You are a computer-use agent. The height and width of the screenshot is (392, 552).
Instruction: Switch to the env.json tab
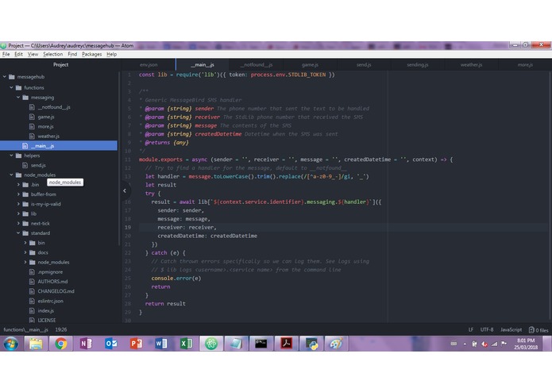coord(149,65)
